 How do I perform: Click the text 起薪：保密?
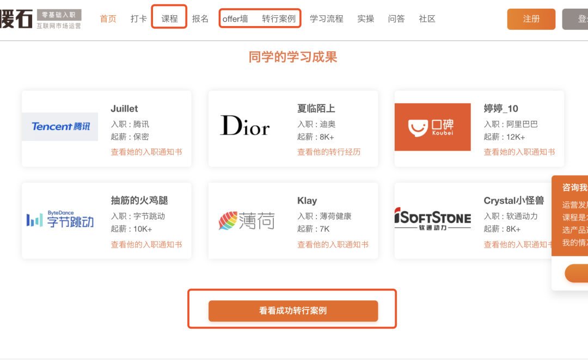(x=130, y=137)
